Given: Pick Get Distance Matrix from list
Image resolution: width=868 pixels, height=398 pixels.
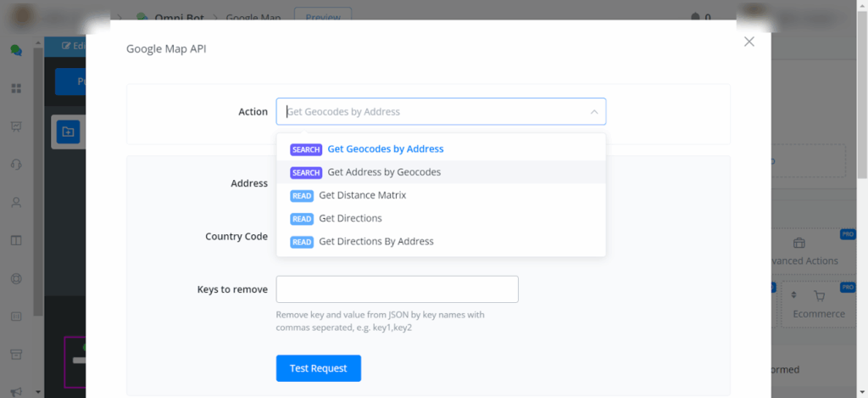Looking at the screenshot, I should point(362,195).
